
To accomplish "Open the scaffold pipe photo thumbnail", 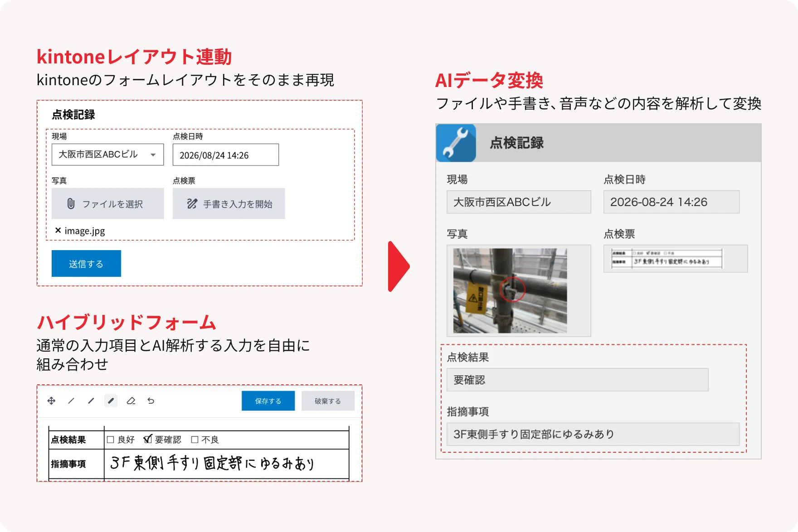I will (x=510, y=290).
